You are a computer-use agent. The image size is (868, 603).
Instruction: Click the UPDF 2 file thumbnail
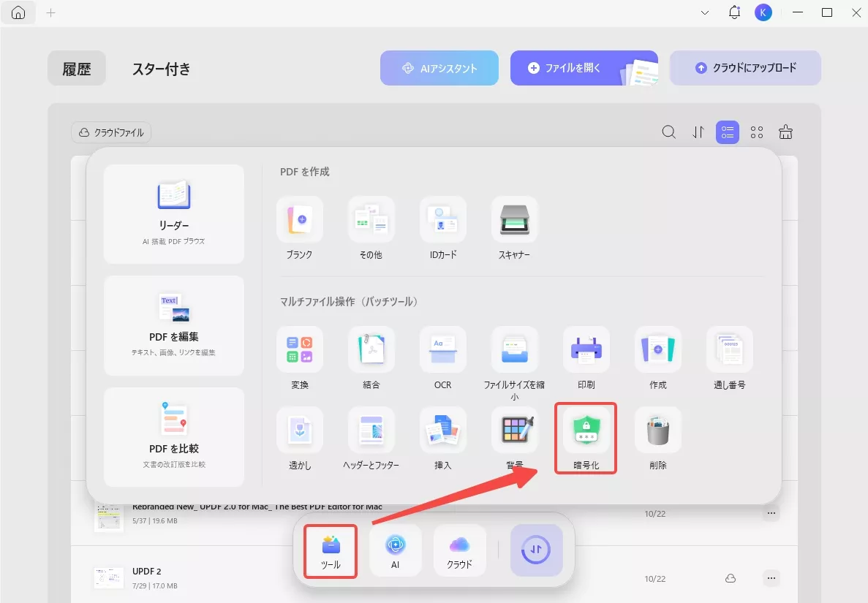pyautogui.click(x=108, y=577)
